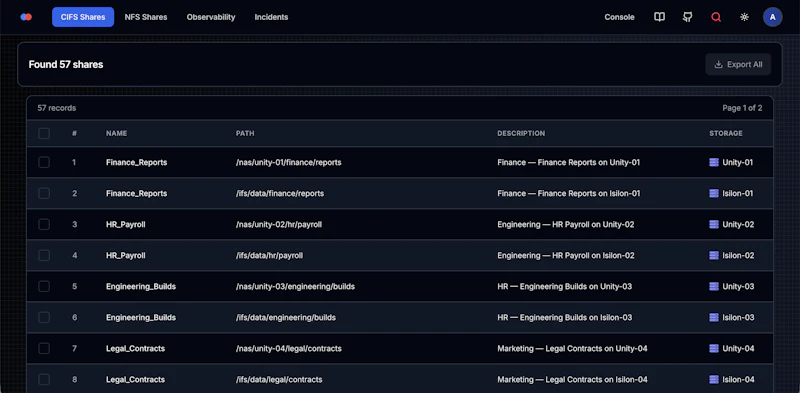Screen dimensions: 800x393
Task: Check the box for row 6 Engineering_Builds
Action: 44,317
